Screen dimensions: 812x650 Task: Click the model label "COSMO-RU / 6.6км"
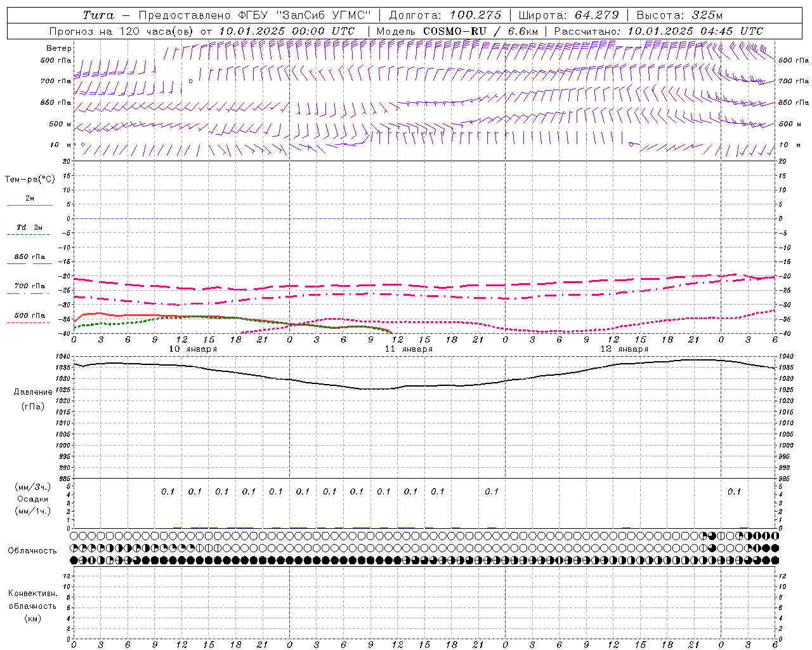(x=480, y=31)
